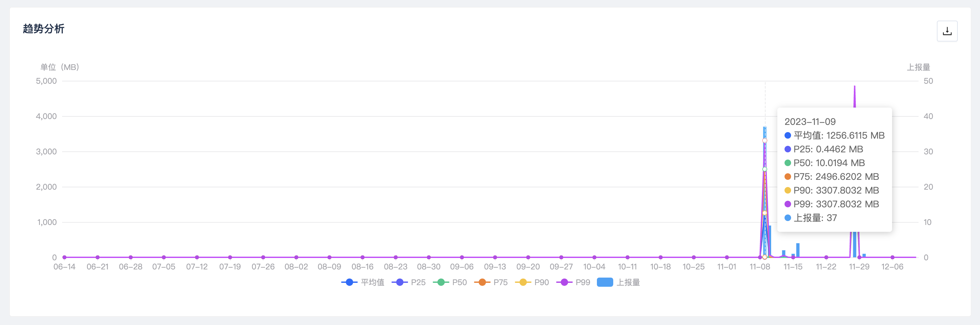Click the 2023-11-09 date in the tooltip

(x=810, y=122)
